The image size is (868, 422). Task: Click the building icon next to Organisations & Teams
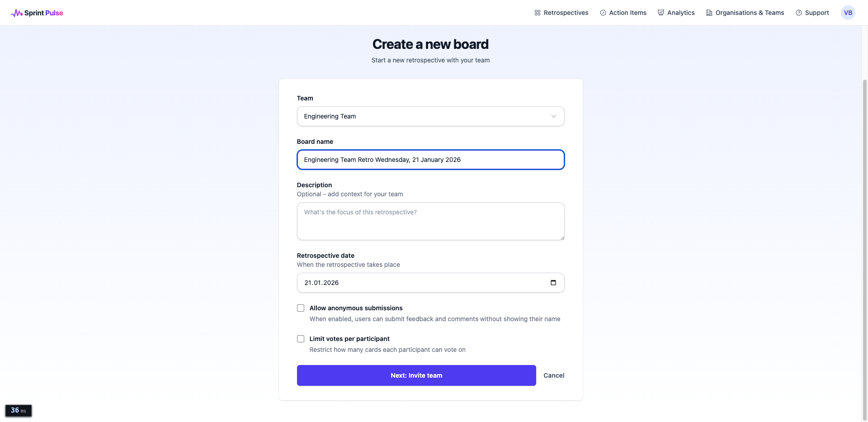pyautogui.click(x=708, y=13)
